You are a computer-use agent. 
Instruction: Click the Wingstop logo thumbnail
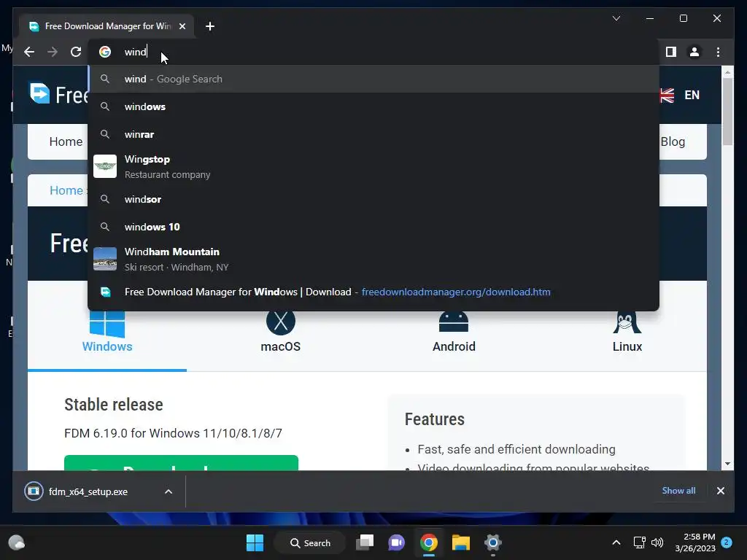click(105, 166)
